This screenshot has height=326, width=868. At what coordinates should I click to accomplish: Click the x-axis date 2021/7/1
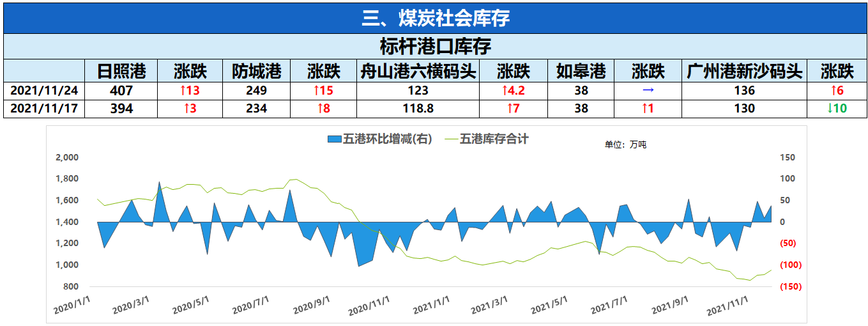(609, 306)
